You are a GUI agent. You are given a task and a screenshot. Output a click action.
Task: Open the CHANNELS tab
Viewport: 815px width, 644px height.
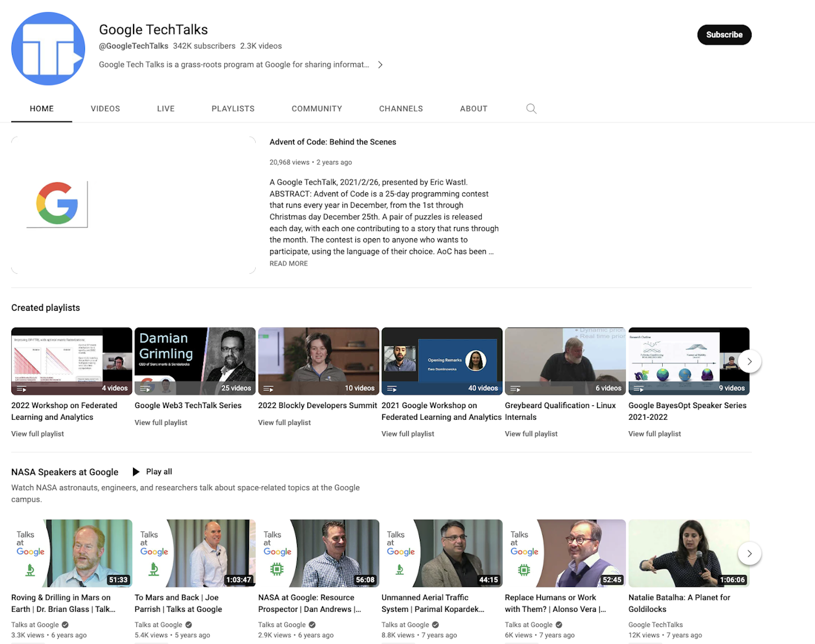pyautogui.click(x=401, y=109)
